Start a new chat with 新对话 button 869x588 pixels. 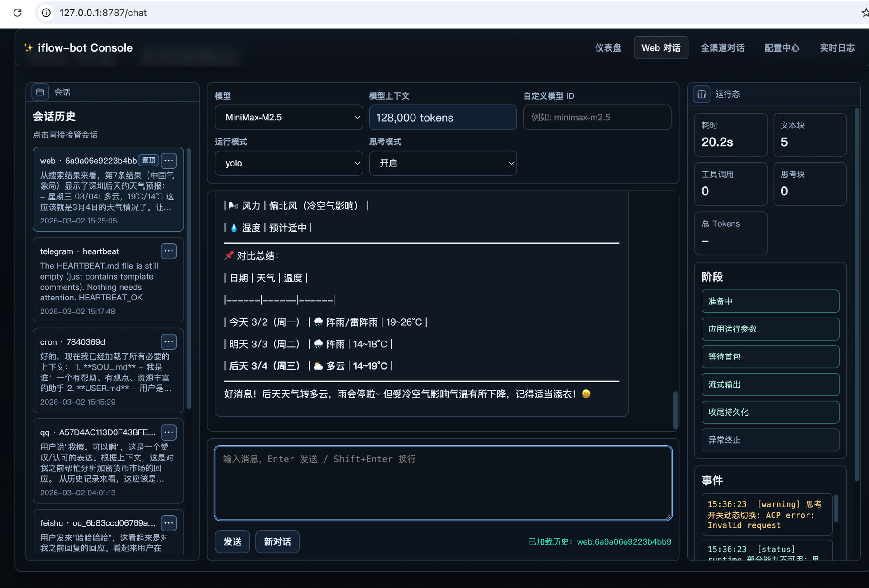pos(277,541)
